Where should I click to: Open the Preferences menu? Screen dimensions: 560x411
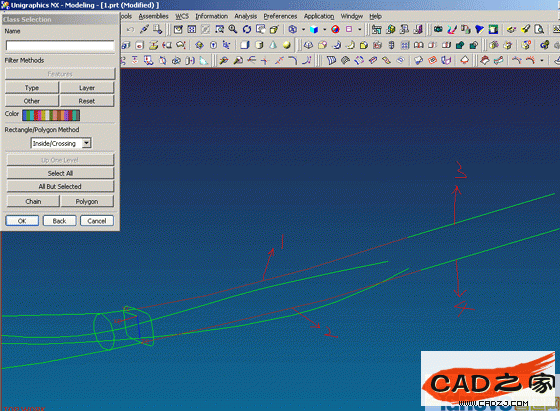[280, 16]
